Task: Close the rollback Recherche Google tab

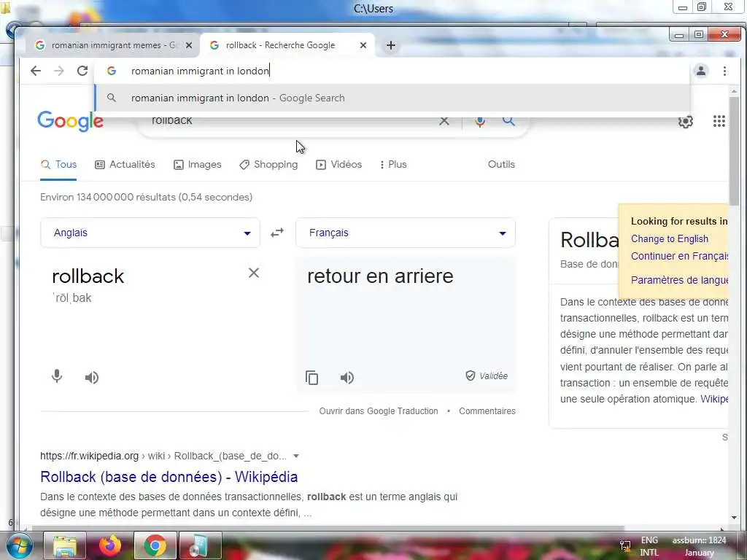Action: tap(363, 45)
